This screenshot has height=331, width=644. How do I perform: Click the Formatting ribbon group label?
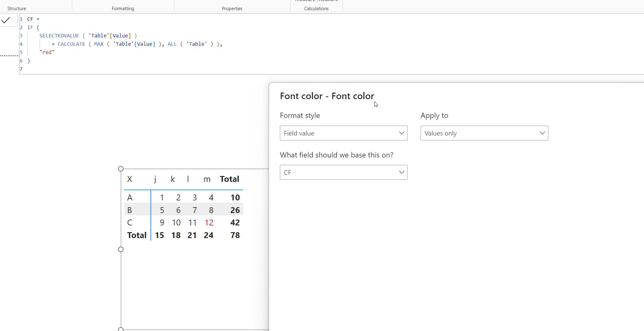tap(123, 9)
